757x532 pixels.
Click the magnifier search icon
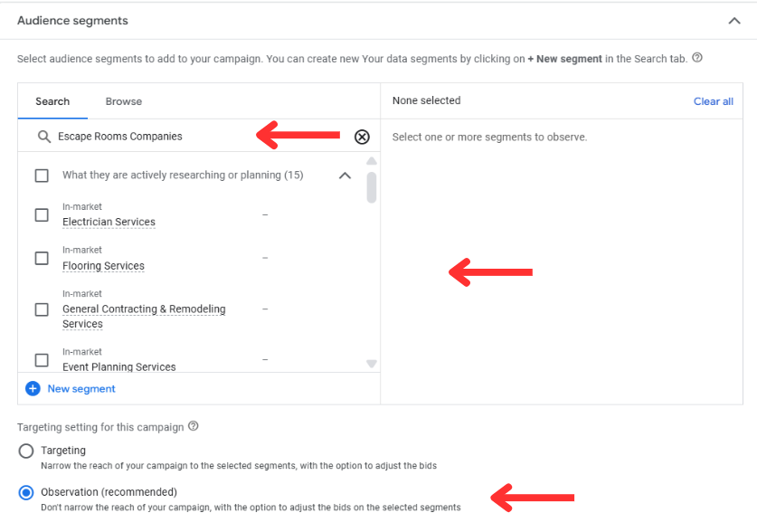tap(44, 137)
